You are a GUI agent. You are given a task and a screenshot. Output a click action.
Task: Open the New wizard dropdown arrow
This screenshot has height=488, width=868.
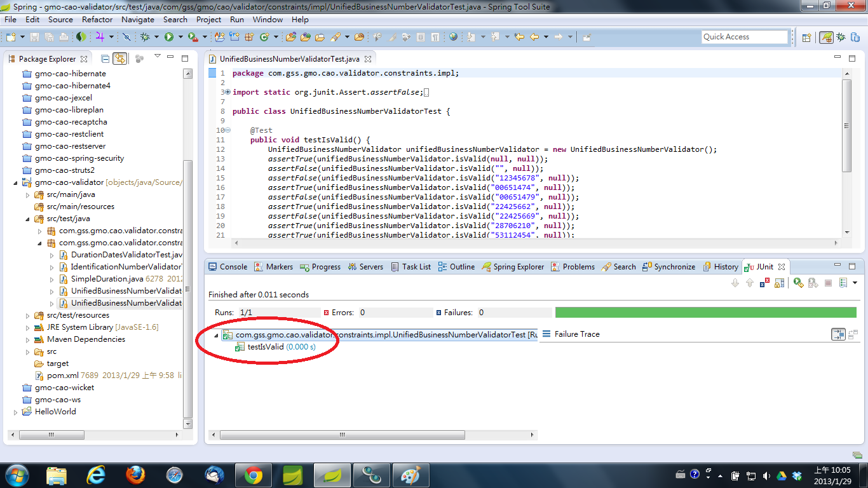click(x=22, y=37)
